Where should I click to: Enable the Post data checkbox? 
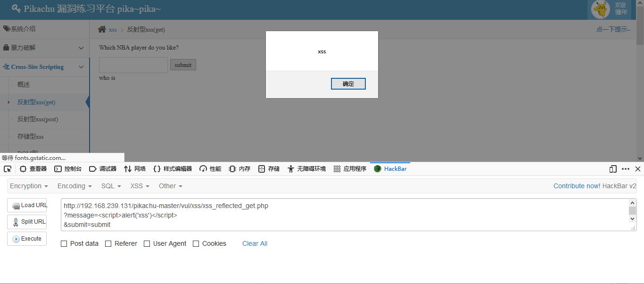coord(64,244)
